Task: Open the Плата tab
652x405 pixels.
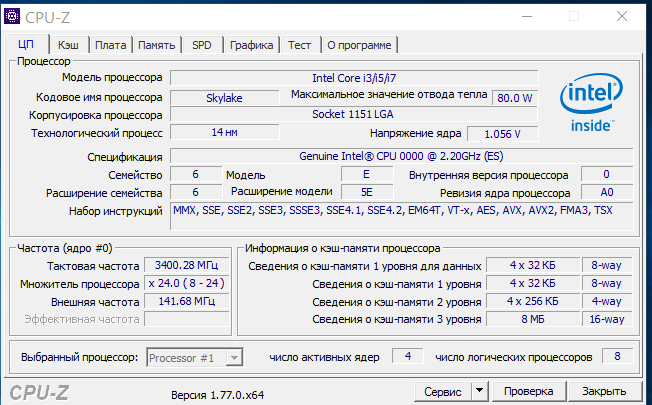Action: [111, 45]
